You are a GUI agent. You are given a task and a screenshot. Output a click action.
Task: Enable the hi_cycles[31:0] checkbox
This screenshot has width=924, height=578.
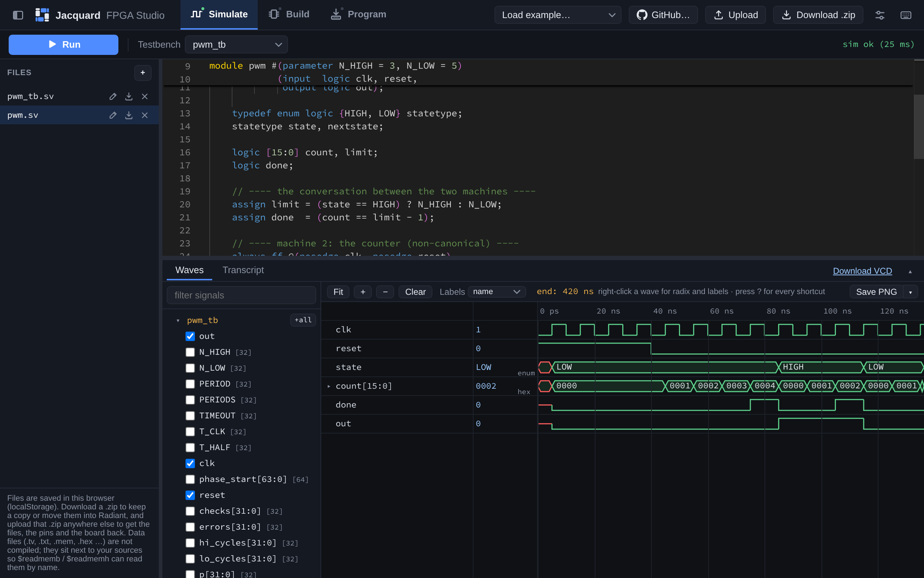190,543
